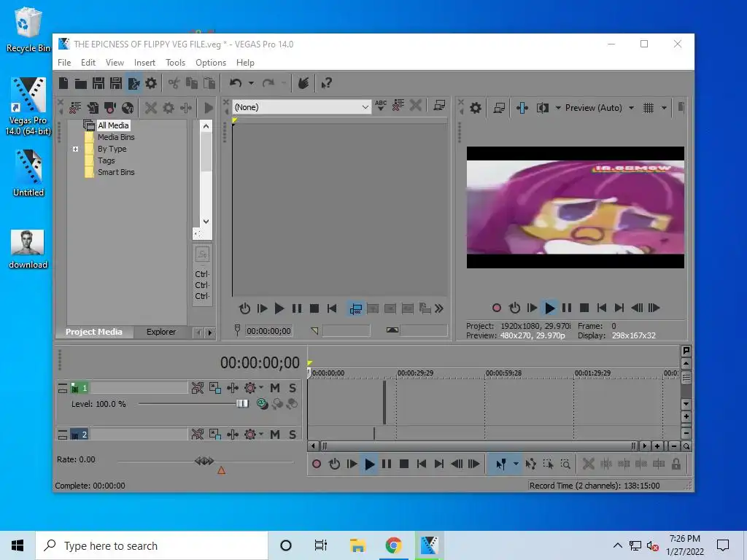Screen dimensions: 747x560
Task: Go to end in video preview transport
Action: coord(619,308)
